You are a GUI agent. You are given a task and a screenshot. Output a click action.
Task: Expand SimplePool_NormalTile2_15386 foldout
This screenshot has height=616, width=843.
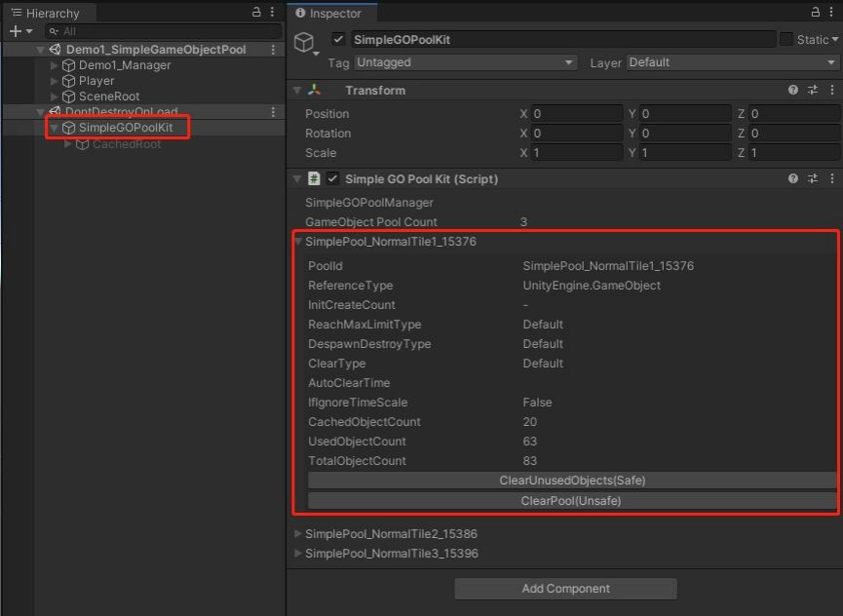click(298, 534)
